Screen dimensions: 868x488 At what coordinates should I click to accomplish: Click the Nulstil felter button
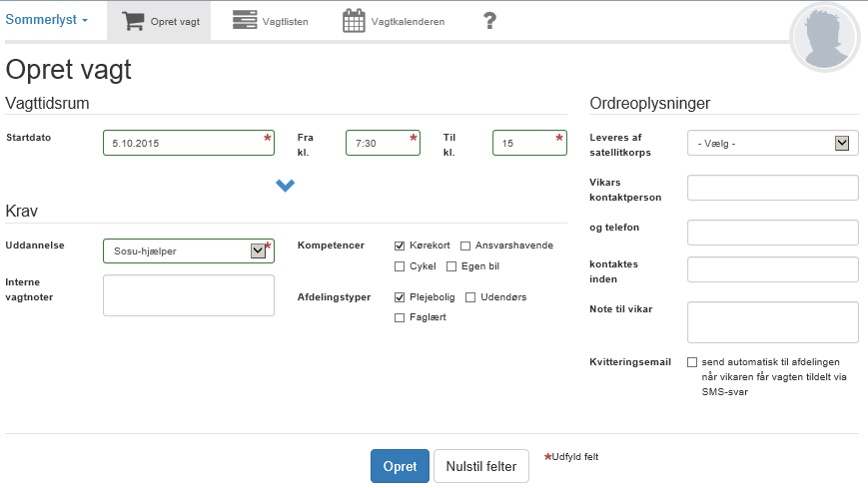480,466
